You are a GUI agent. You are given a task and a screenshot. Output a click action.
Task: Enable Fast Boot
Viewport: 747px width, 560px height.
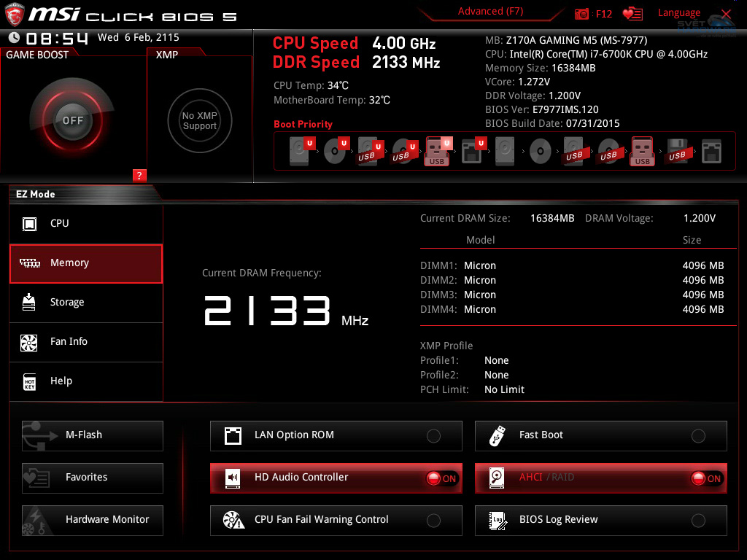click(699, 435)
